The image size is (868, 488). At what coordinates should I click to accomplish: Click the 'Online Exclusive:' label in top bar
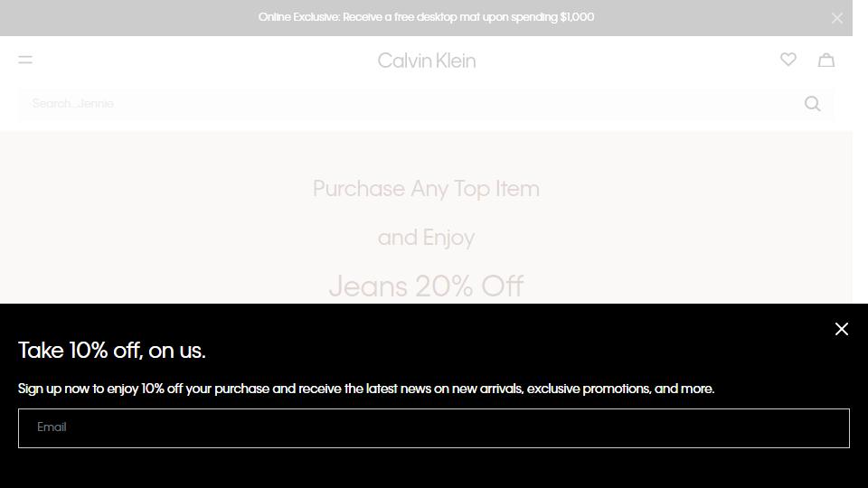pos(299,17)
